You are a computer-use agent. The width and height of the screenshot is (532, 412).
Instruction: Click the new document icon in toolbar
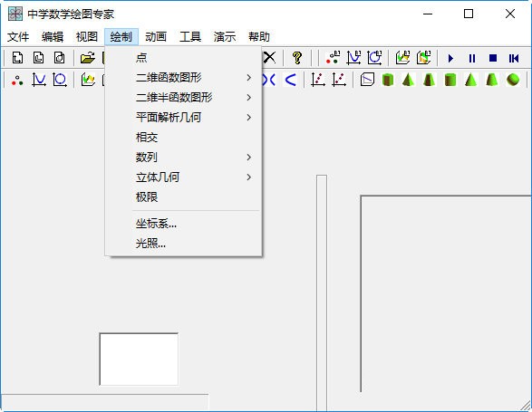tap(17, 58)
